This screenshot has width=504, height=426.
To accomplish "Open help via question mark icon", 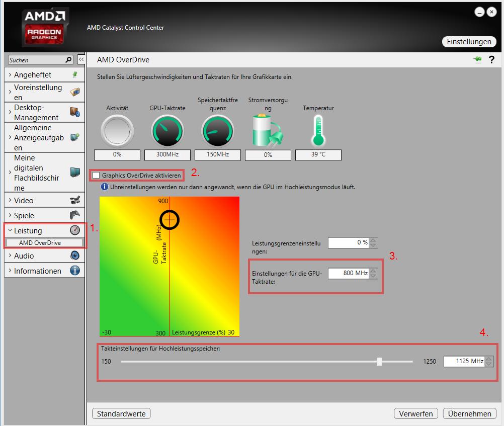I will tap(491, 60).
